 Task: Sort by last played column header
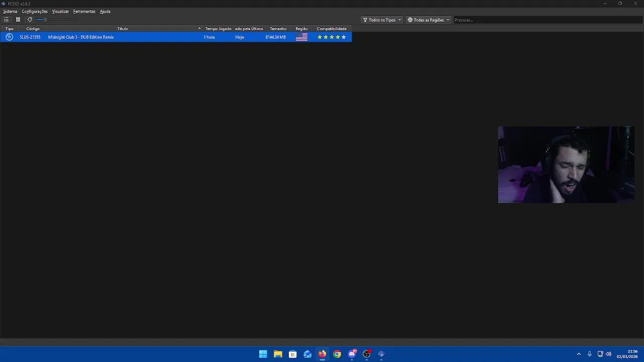tap(249, 29)
